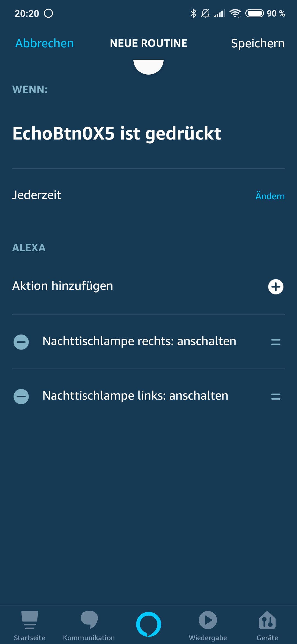Tap Ändern to change the schedule
This screenshot has width=297, height=644.
(x=270, y=196)
